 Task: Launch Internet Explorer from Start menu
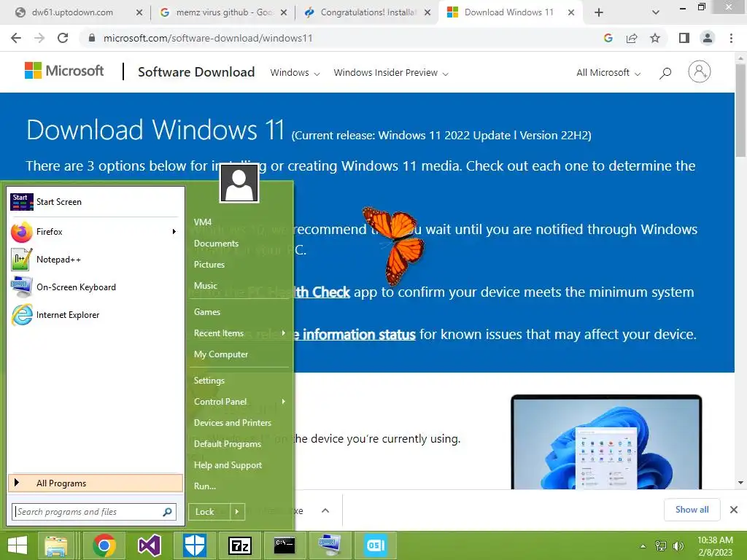[96, 315]
